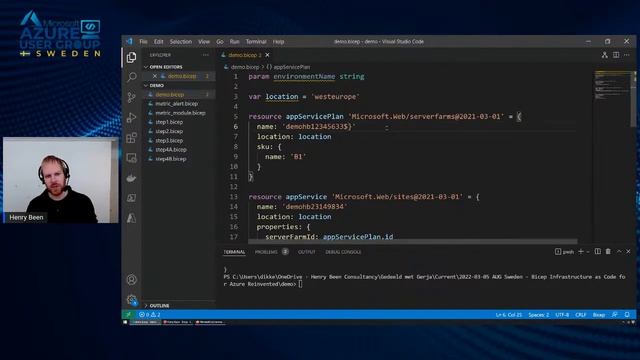Screen dimensions: 640x360
Task: Open the Edit menu
Action: pyautogui.click(x=158, y=42)
